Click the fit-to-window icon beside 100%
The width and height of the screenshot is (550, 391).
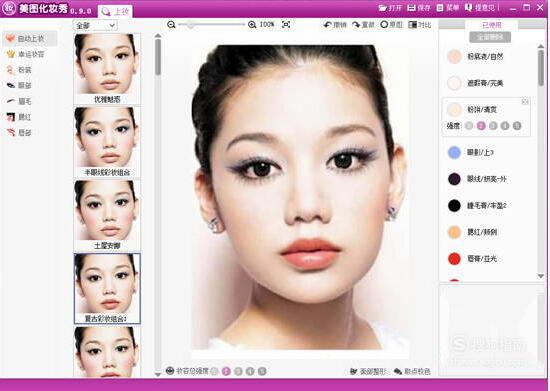[286, 25]
